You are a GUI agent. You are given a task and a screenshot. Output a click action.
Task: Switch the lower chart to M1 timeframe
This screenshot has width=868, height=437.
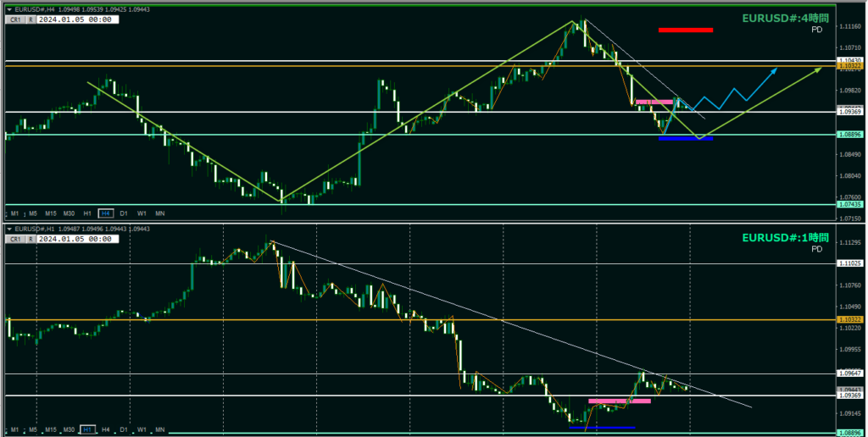pyautogui.click(x=15, y=430)
